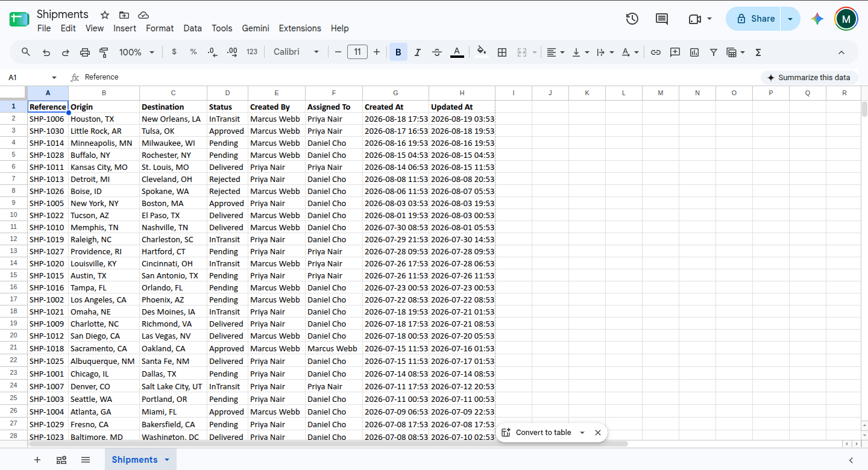Star the Shipments document

tap(105, 15)
